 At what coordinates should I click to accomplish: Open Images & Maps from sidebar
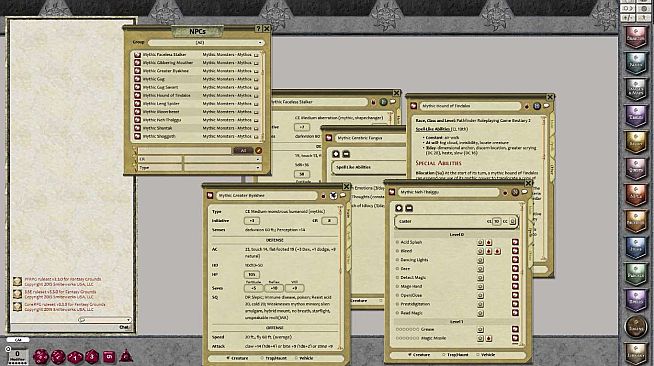coord(636,88)
